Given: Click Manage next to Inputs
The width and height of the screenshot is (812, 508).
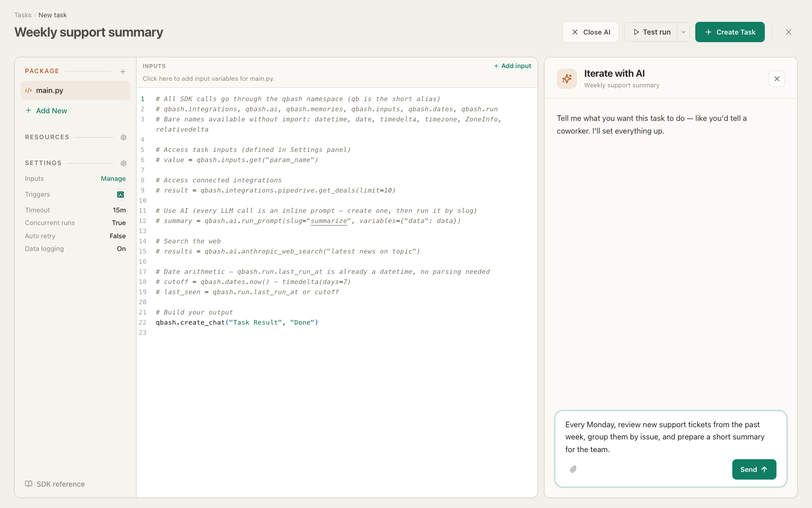Looking at the screenshot, I should click(x=113, y=179).
